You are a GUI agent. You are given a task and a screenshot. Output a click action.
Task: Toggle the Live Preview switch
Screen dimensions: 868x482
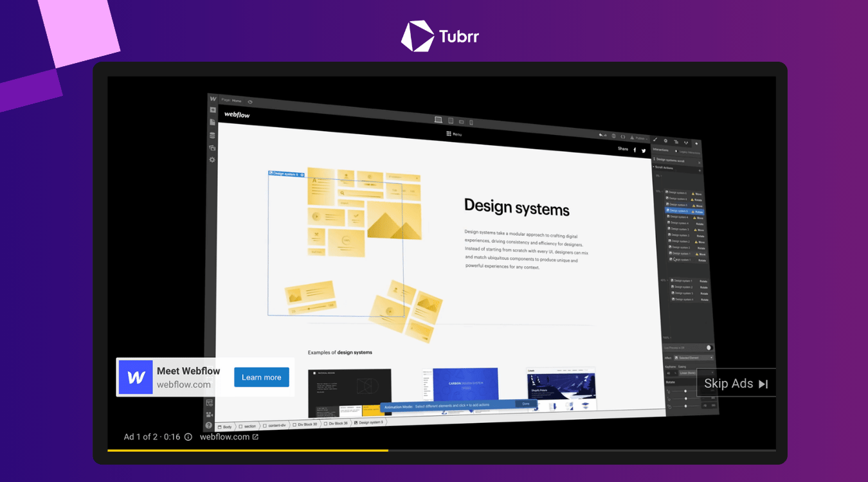click(x=709, y=348)
